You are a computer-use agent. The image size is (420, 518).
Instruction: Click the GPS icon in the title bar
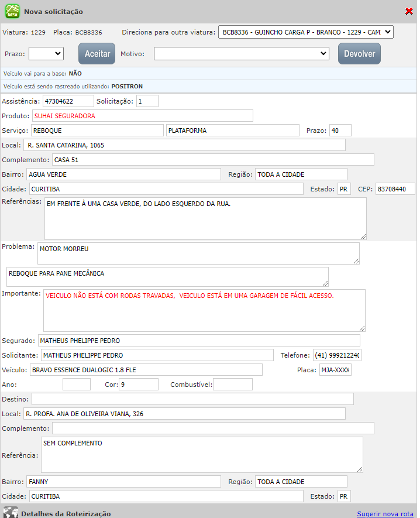(x=12, y=11)
